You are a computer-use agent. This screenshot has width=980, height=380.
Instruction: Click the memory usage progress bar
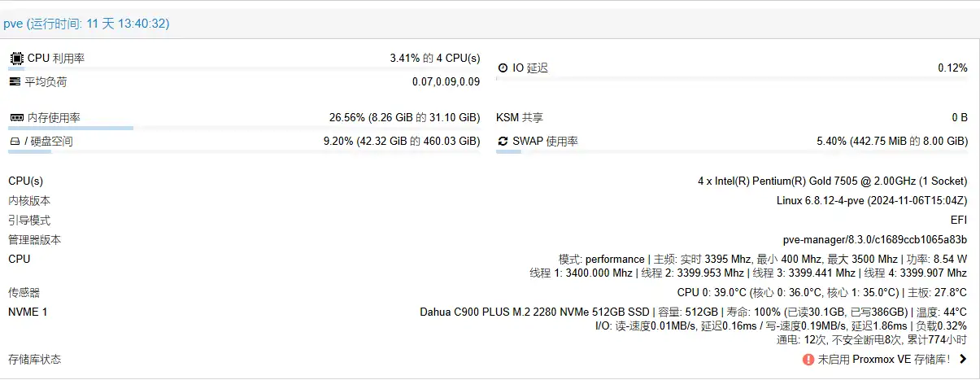[244, 128]
